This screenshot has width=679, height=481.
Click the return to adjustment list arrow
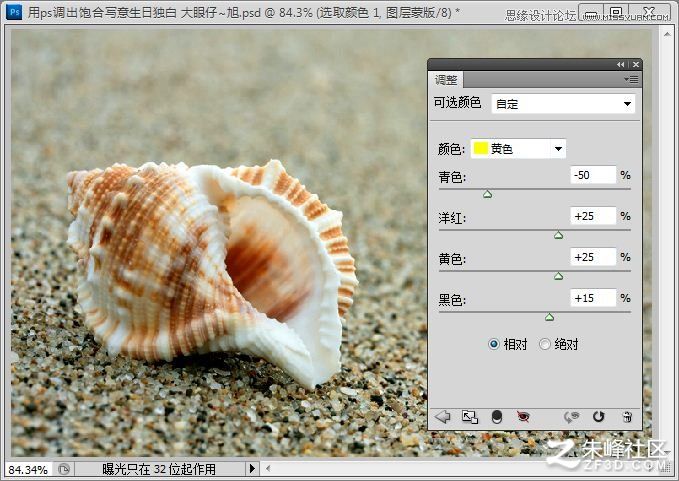click(443, 417)
